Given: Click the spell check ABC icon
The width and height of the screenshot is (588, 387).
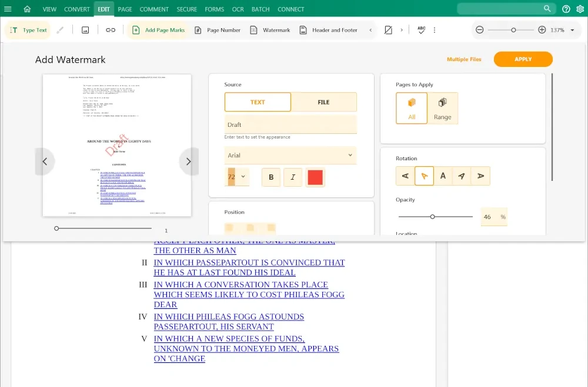Looking at the screenshot, I should (421, 30).
